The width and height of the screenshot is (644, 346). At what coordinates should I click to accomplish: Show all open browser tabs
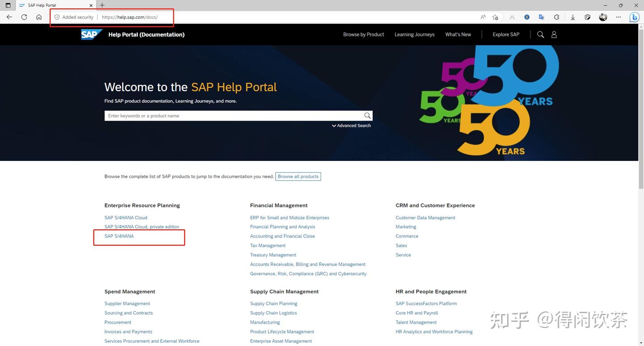(8, 5)
